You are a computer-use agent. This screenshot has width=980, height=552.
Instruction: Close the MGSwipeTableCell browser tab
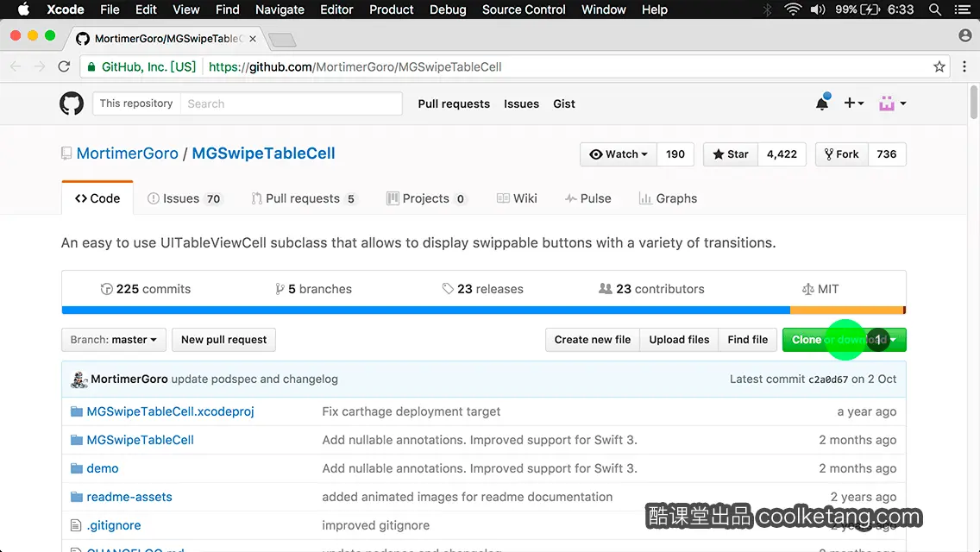pos(253,39)
